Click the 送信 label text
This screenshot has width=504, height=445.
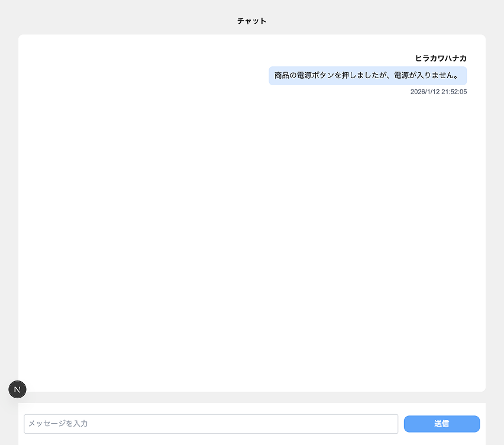pos(441,424)
